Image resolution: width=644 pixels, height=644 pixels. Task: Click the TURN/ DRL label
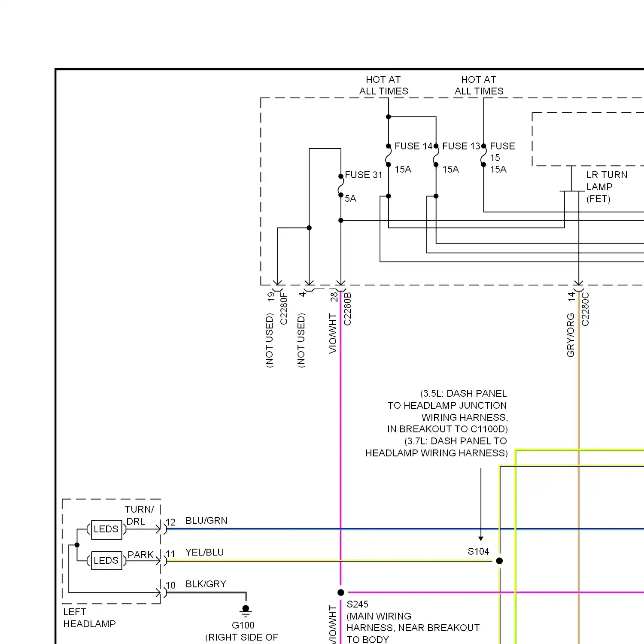click(x=139, y=515)
